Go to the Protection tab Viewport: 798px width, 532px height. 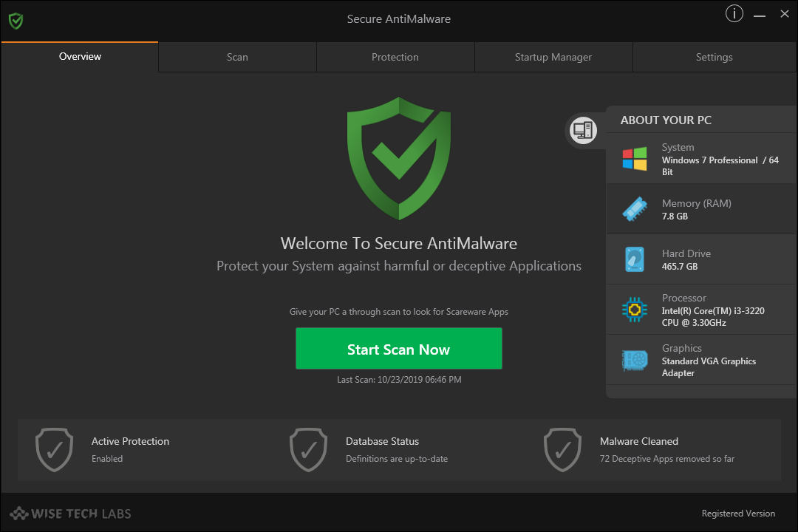(x=395, y=57)
